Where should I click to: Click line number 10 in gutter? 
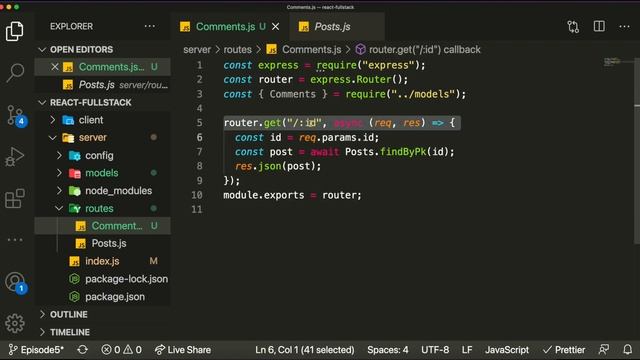197,195
